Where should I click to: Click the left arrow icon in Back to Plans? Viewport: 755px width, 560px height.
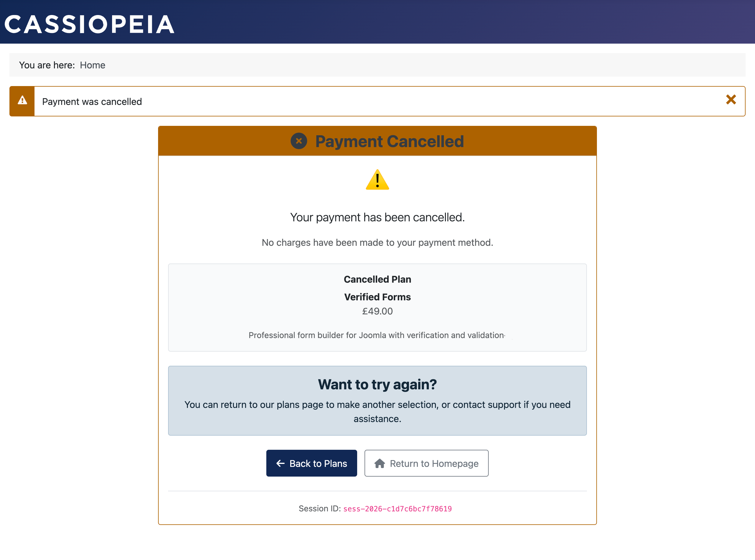[280, 463]
